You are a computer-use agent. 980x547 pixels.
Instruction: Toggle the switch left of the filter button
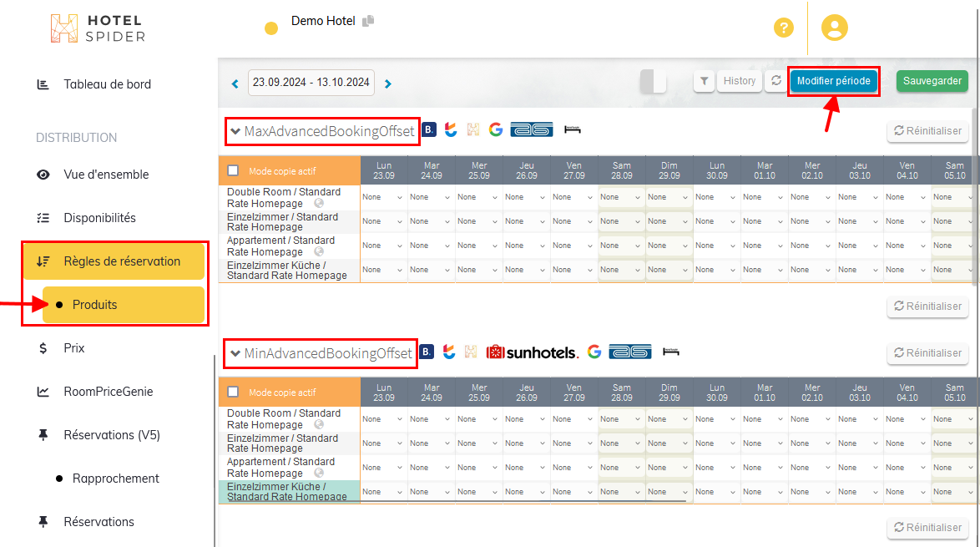(x=653, y=81)
